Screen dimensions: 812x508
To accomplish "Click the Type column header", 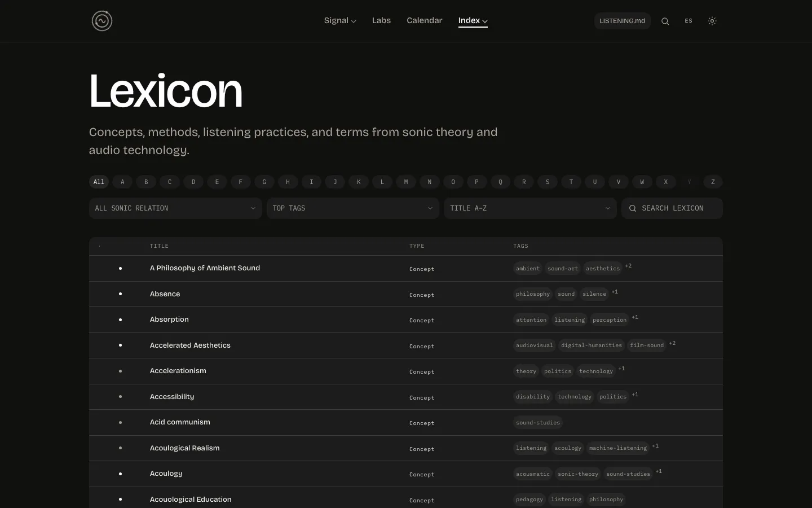I will coord(417,246).
